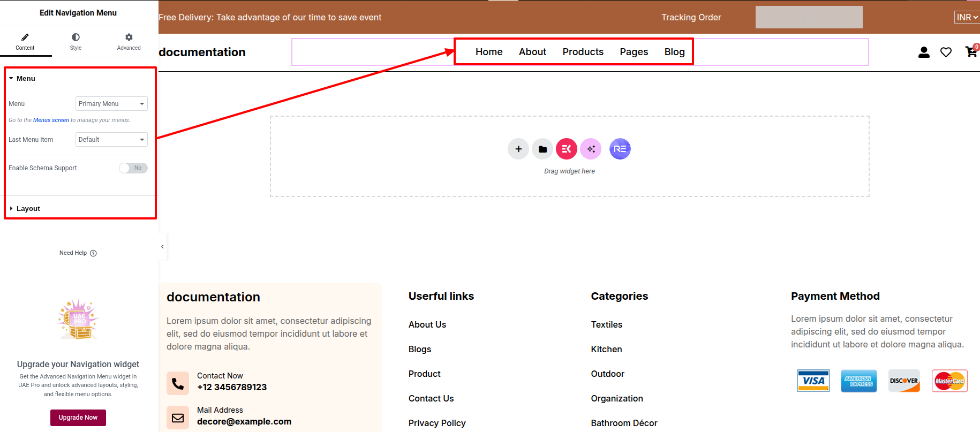
Task: Open the user account icon
Action: [924, 52]
